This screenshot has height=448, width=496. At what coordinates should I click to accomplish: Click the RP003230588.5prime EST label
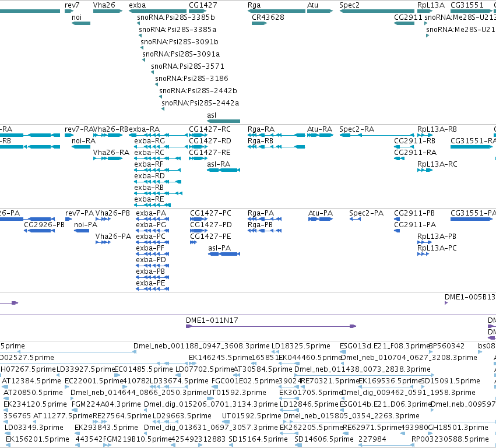(x=450, y=439)
